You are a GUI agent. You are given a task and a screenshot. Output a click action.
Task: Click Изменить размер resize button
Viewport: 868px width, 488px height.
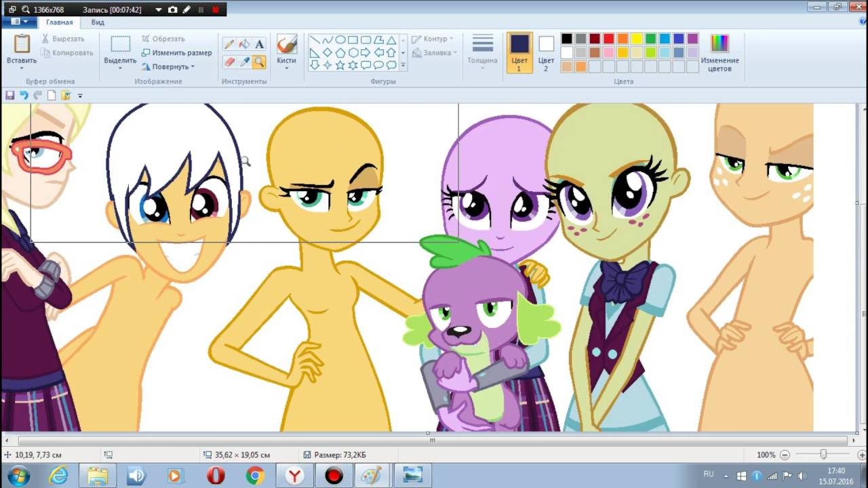177,52
